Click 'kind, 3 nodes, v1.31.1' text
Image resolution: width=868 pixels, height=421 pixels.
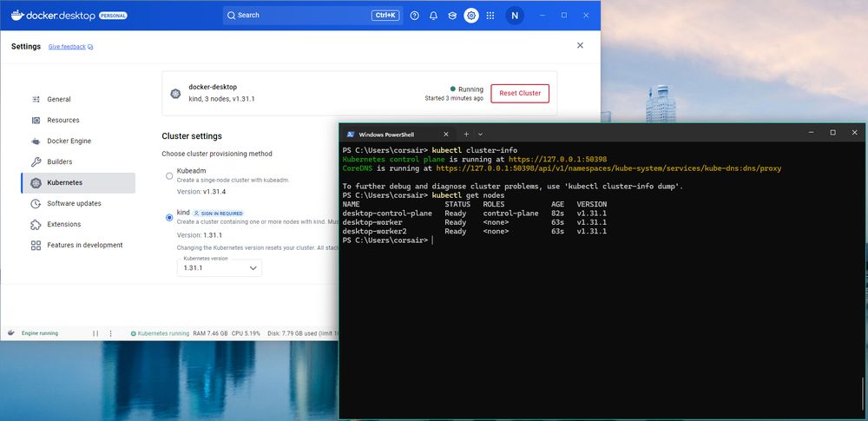coord(221,99)
